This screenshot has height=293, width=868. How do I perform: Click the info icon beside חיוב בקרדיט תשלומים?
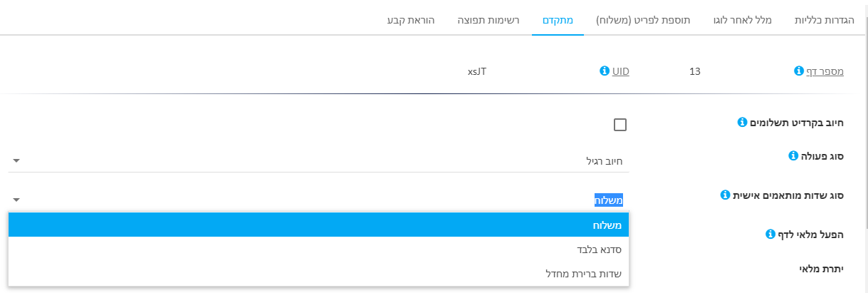(x=742, y=123)
